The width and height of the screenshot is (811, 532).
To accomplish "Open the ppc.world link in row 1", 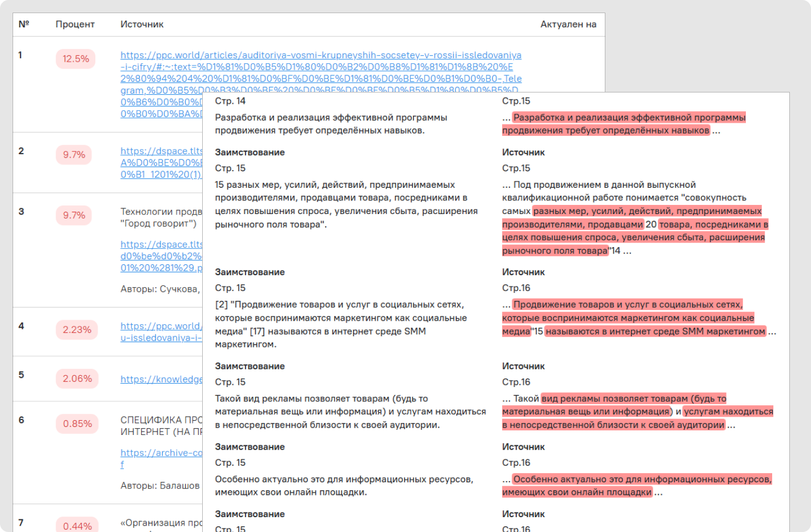I will click(x=320, y=55).
